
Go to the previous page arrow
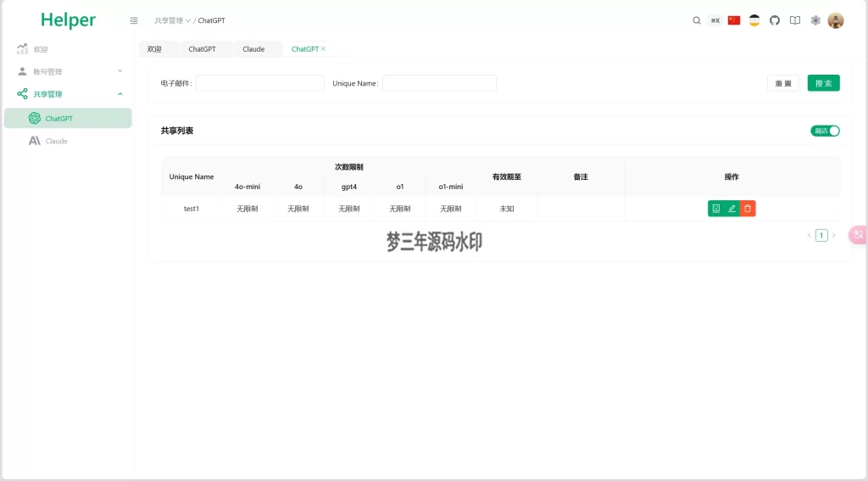[x=809, y=236]
